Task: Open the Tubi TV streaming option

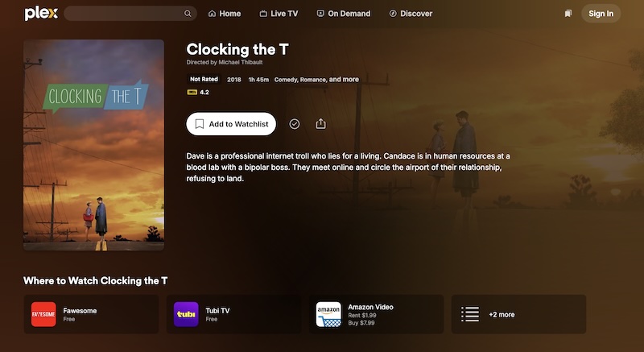Action: 233,314
